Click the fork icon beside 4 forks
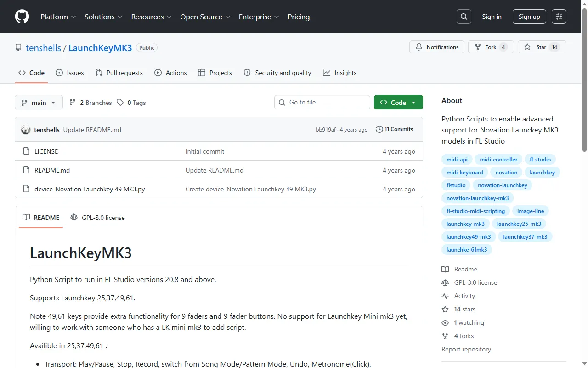The height and width of the screenshot is (368, 588). pos(445,336)
